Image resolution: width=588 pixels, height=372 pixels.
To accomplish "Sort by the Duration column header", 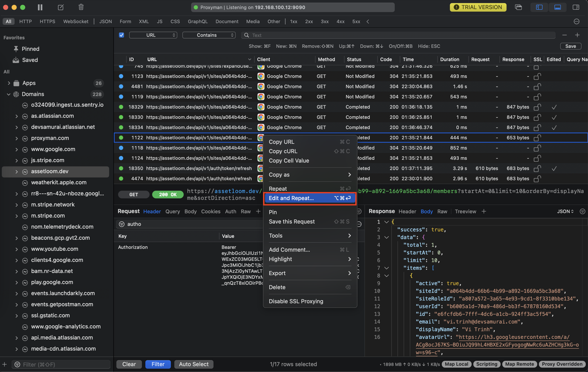I will click(450, 59).
